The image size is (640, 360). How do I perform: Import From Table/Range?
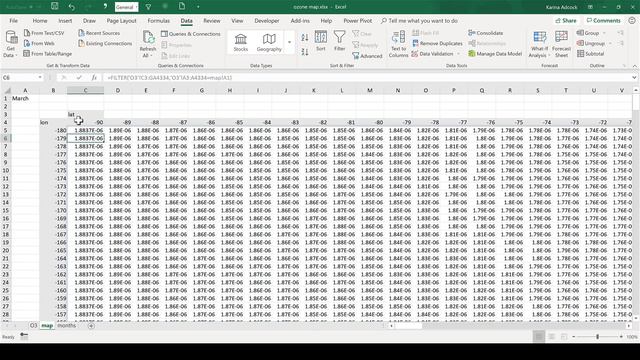48,53
